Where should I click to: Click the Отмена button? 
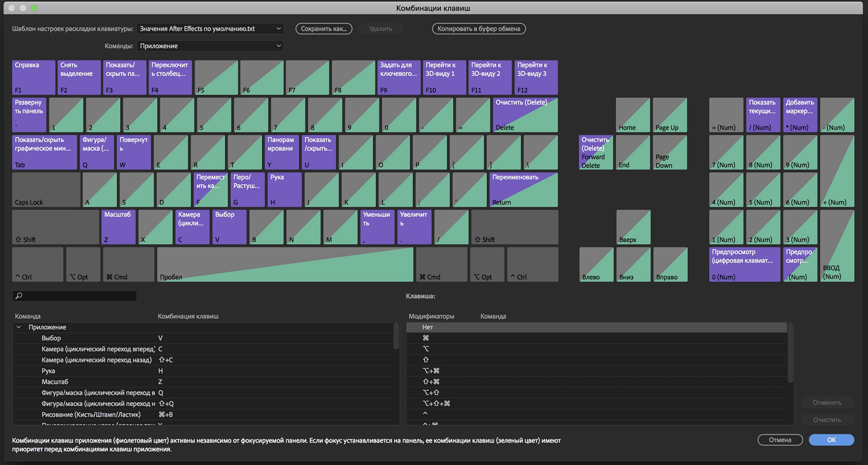tap(781, 440)
